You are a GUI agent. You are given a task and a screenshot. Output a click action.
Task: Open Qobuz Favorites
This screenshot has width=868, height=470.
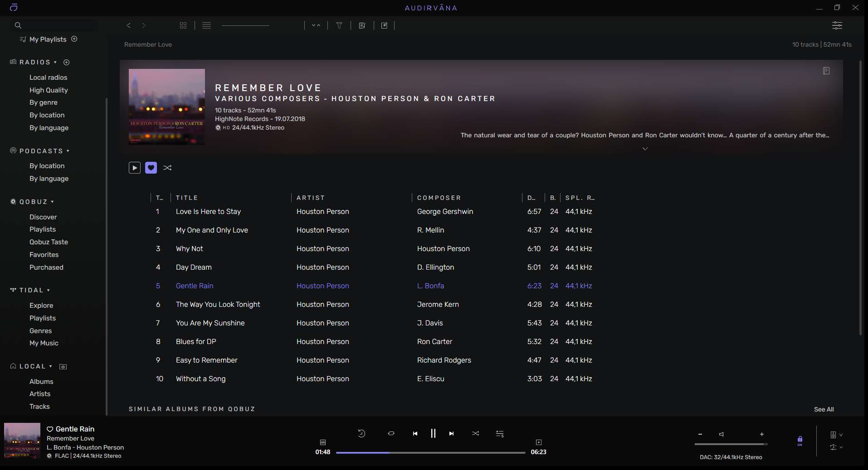pyautogui.click(x=44, y=255)
